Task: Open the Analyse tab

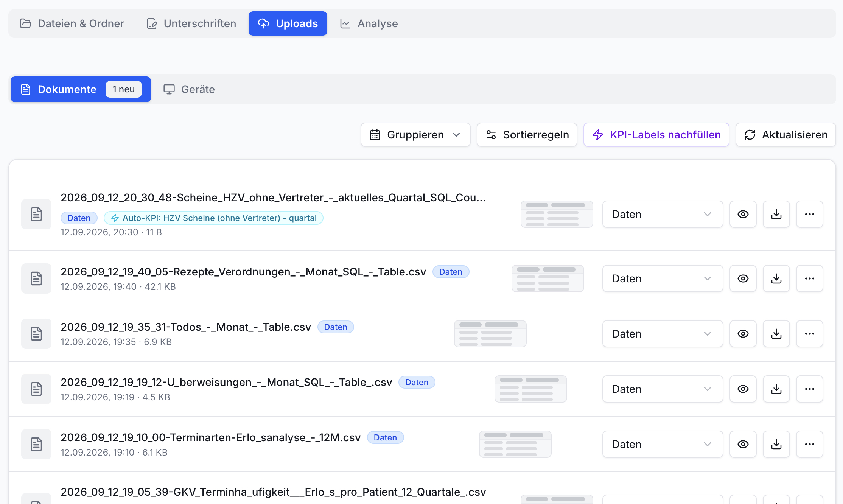Action: coord(369,23)
